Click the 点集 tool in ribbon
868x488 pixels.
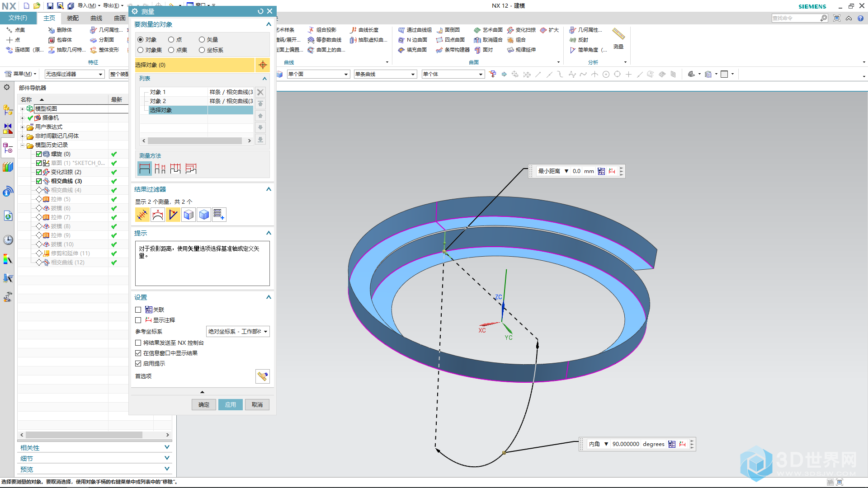(16, 30)
